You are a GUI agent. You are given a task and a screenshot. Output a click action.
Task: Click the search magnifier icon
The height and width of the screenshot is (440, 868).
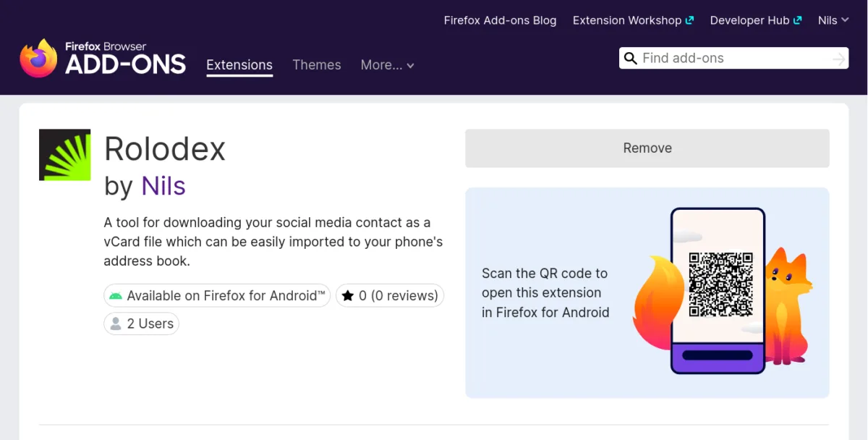(631, 59)
